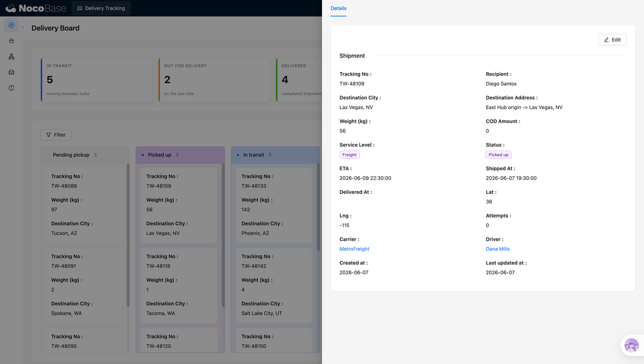Open the TW-48133 shipment card
The image size is (644, 364).
coord(274,205)
